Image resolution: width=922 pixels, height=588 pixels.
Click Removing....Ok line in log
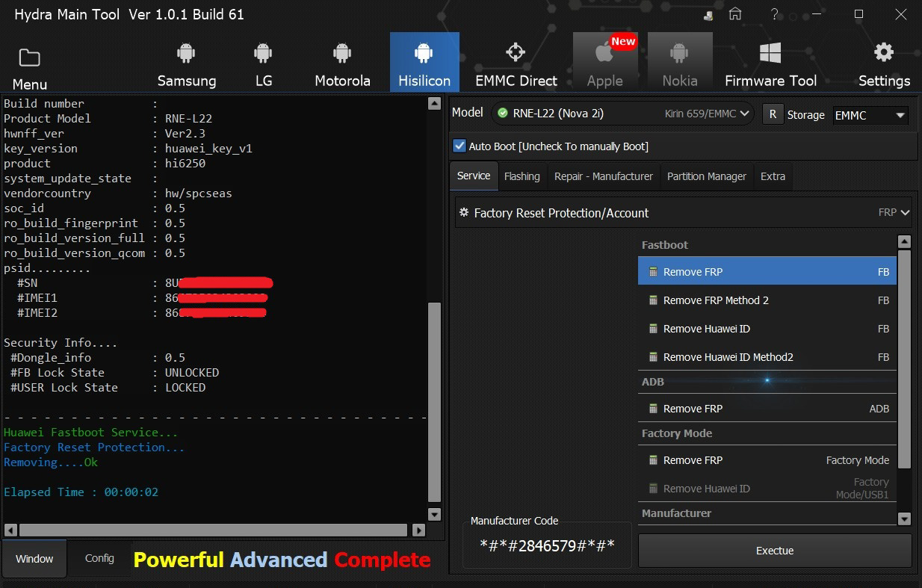(x=51, y=462)
